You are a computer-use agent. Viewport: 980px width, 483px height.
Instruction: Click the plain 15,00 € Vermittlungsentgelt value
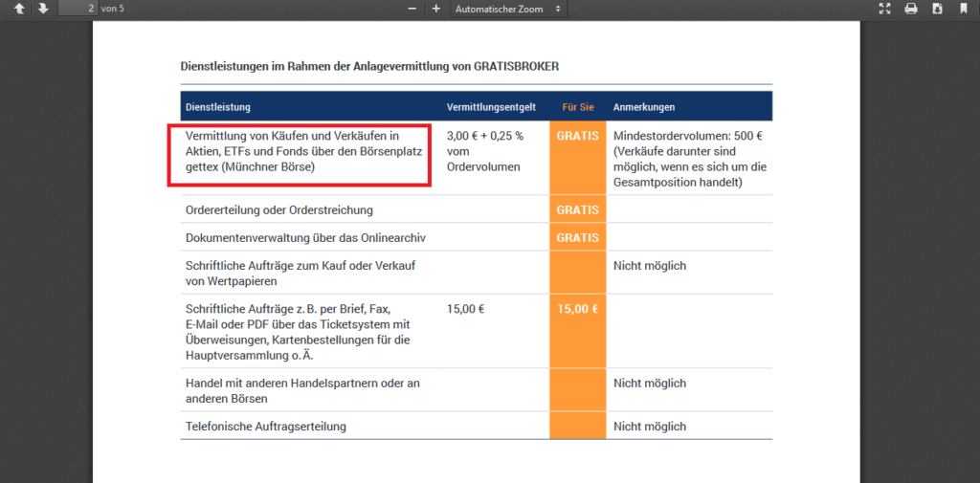[x=466, y=309]
